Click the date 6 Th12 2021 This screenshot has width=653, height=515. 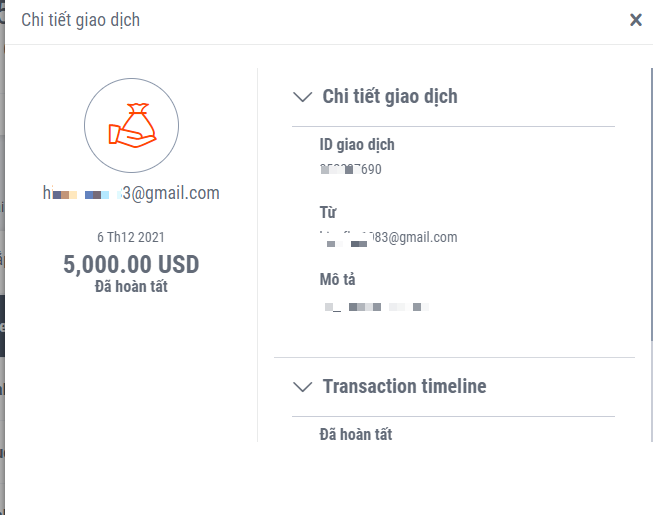click(x=131, y=238)
